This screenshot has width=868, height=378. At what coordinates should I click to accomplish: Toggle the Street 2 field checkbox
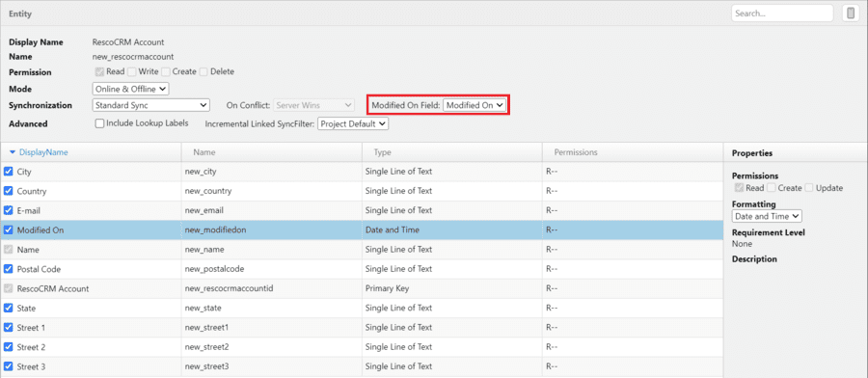pyautogui.click(x=9, y=347)
